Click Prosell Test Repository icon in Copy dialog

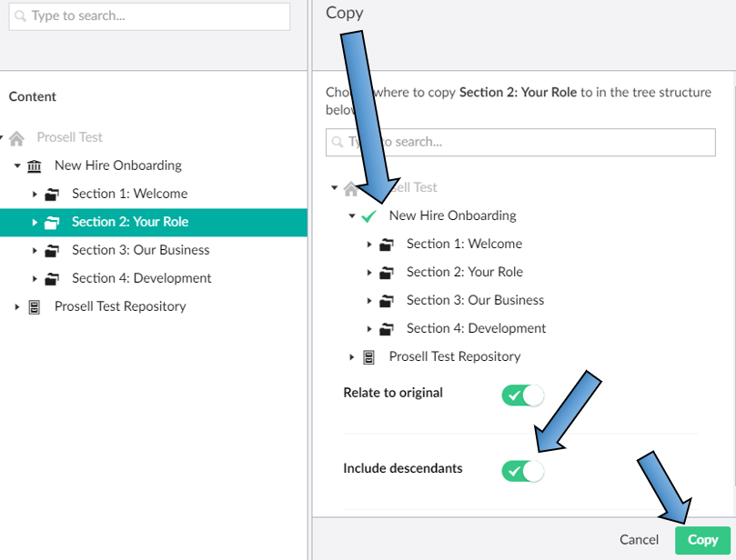[x=369, y=356]
